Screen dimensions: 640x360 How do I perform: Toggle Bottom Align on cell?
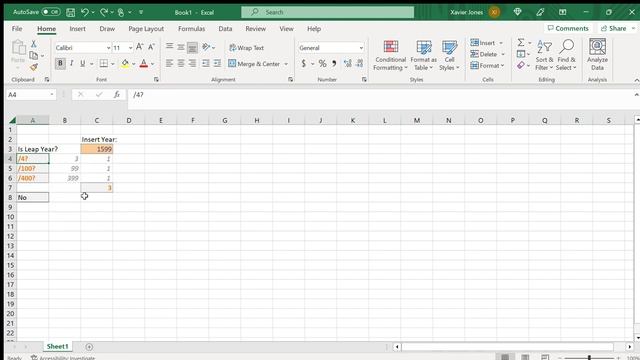[192, 47]
